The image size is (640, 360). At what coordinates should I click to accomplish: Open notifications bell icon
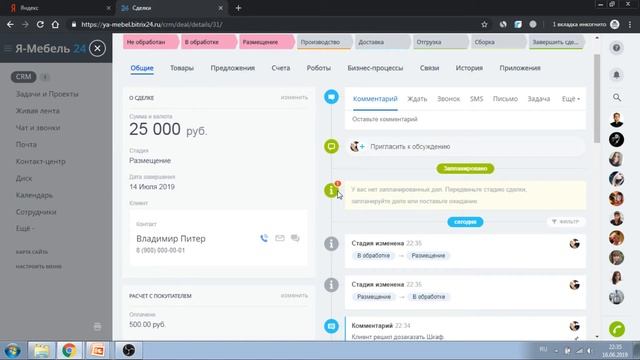point(616,75)
